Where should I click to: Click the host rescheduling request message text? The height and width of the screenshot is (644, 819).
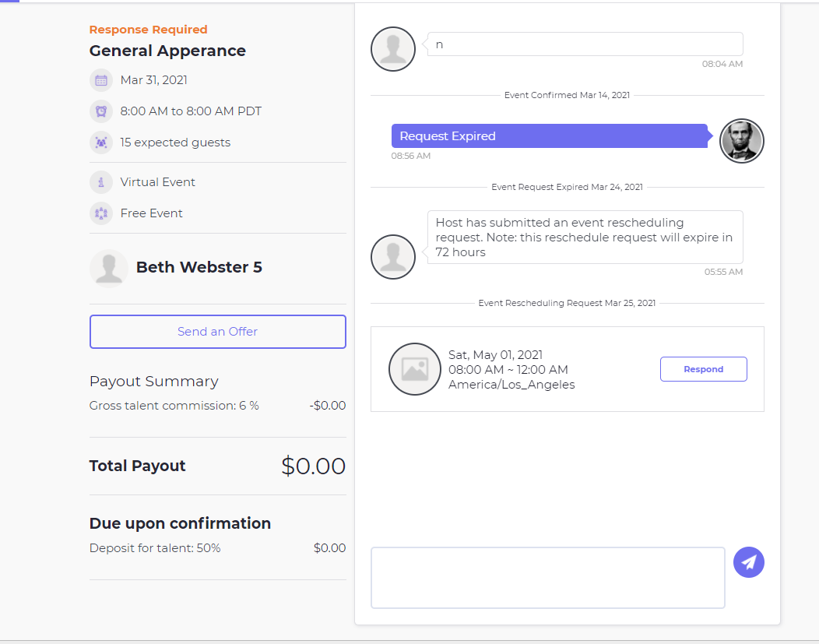(x=584, y=238)
